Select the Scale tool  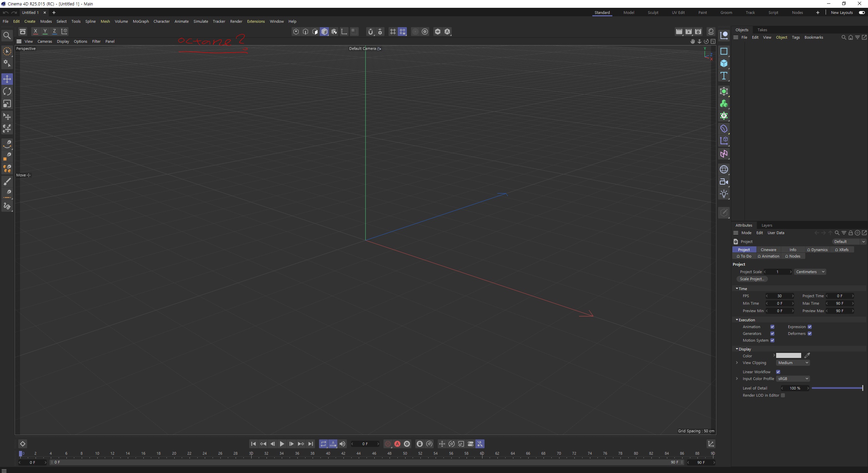(x=7, y=103)
